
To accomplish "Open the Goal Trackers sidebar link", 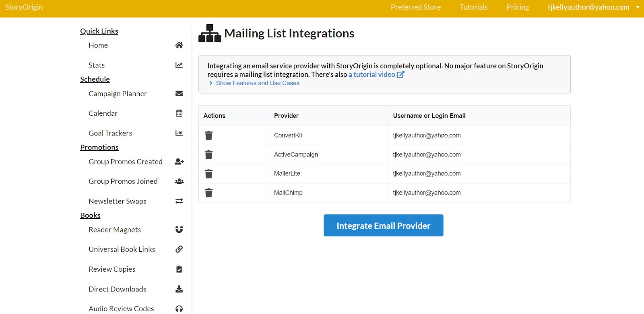I will tap(110, 133).
